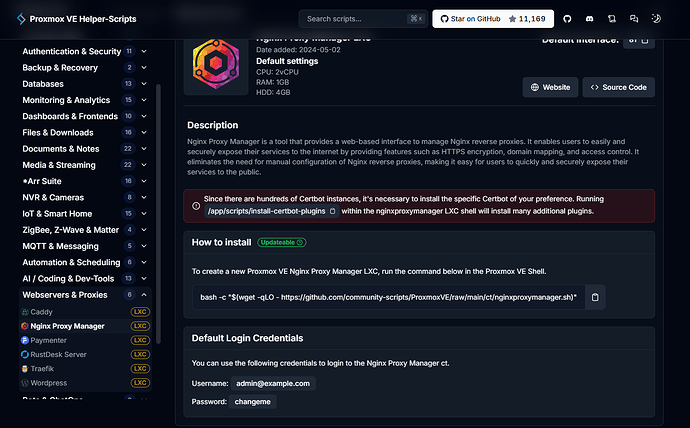Click the count badge 22 beside Documents & Notes
The width and height of the screenshot is (690, 428).
128,149
